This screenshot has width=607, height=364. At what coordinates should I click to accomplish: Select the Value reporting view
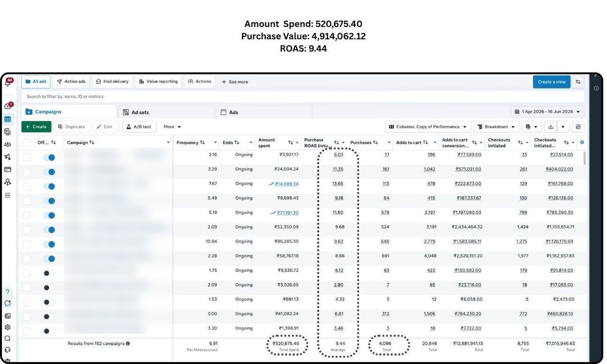point(158,81)
